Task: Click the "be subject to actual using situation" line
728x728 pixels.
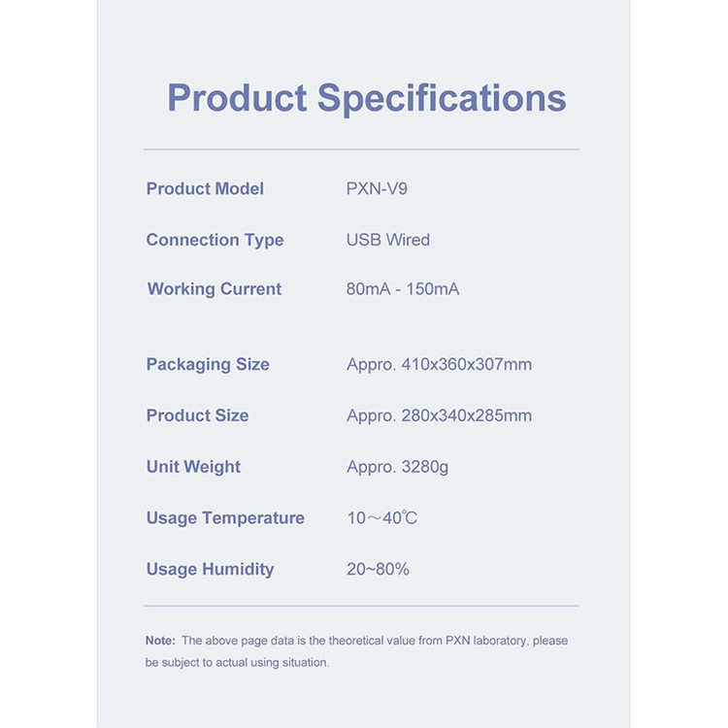Action: pos(237,663)
